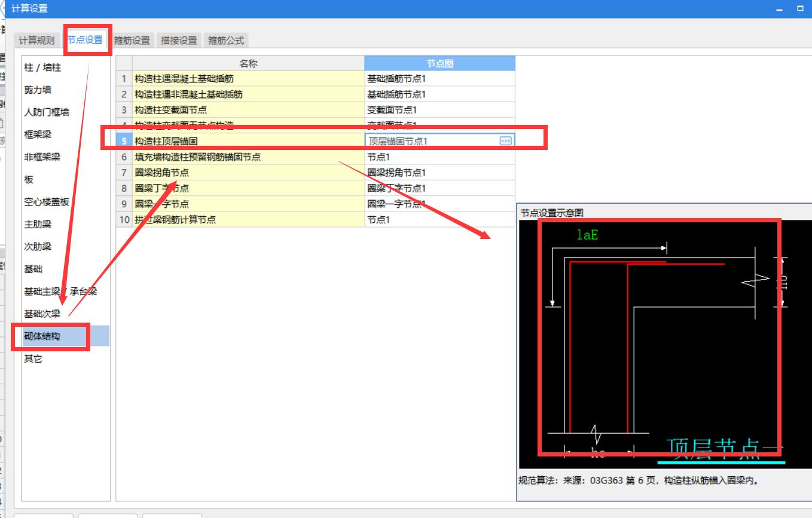This screenshot has width=812, height=518.
Task: Click the 节点图 column header
Action: tap(439, 63)
